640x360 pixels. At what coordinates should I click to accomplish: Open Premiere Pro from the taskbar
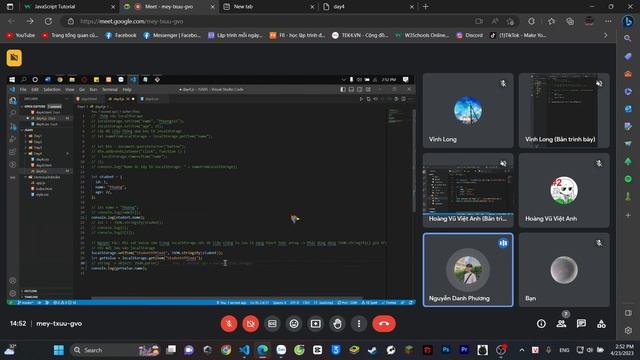pyautogui.click(x=464, y=350)
